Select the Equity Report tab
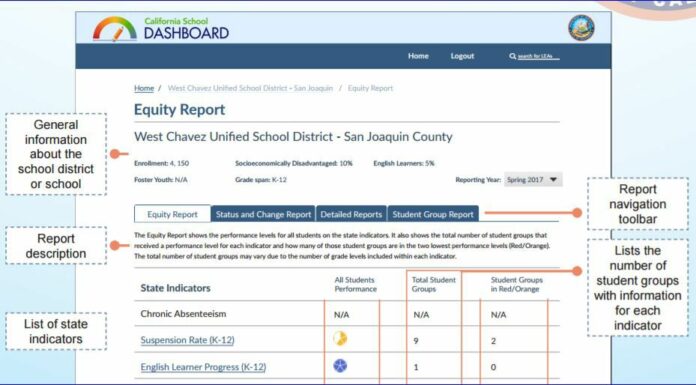This screenshot has height=385, width=696. point(172,214)
